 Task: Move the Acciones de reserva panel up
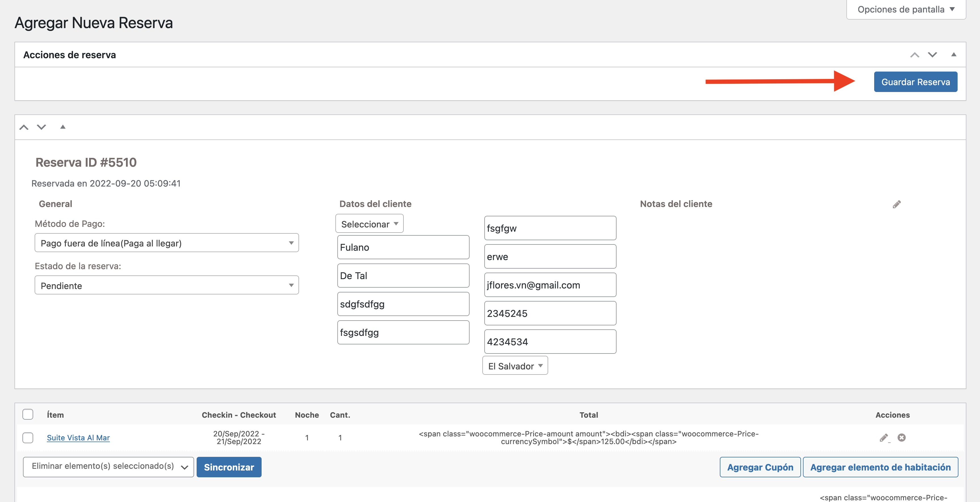coord(914,55)
